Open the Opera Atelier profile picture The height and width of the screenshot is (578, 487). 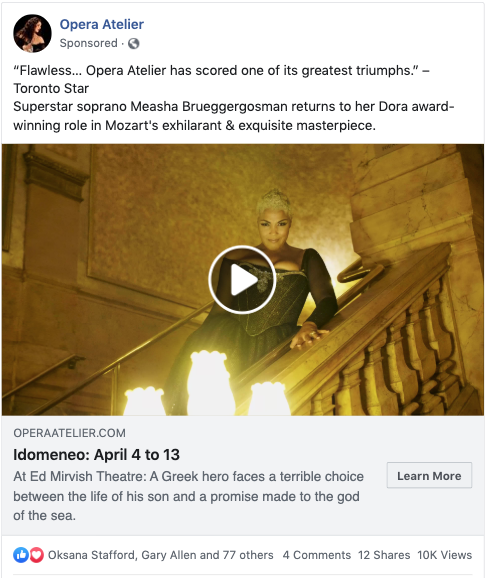(x=32, y=34)
